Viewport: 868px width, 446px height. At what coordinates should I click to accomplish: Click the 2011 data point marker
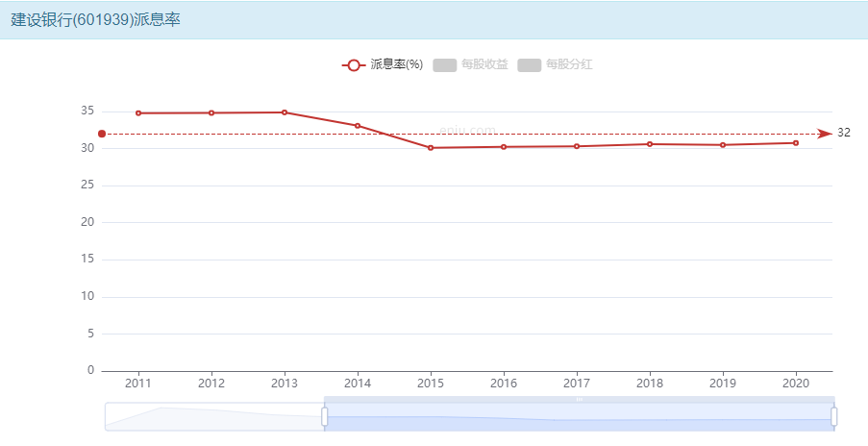coord(138,112)
